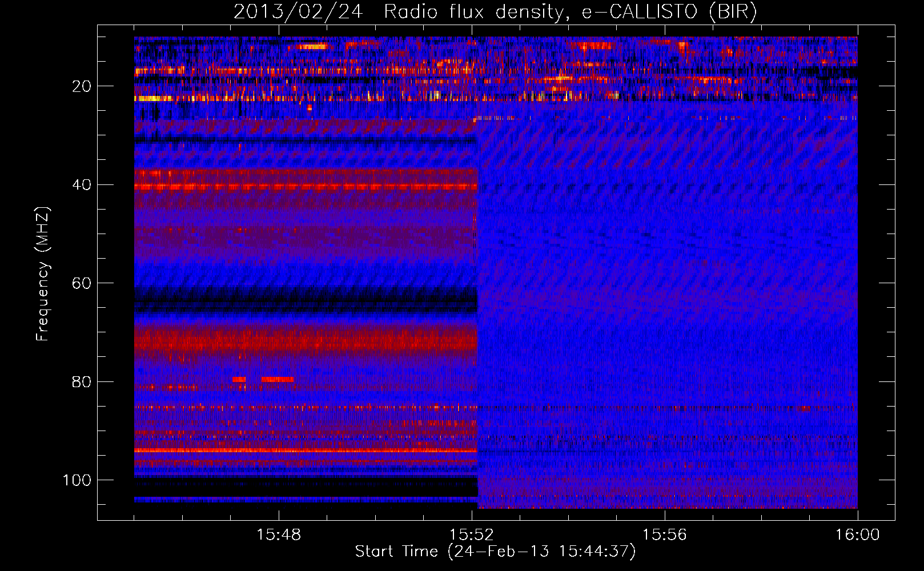Viewport: 924px width, 571px height.
Task: Click the 15:56 time tick label
Action: [665, 535]
